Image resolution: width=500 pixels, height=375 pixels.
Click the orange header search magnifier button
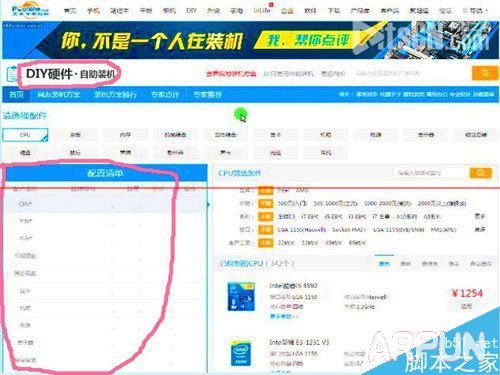pyautogui.click(x=485, y=73)
